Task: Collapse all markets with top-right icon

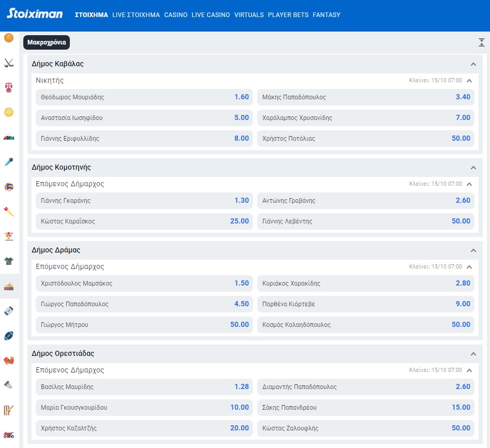Action: tap(482, 42)
